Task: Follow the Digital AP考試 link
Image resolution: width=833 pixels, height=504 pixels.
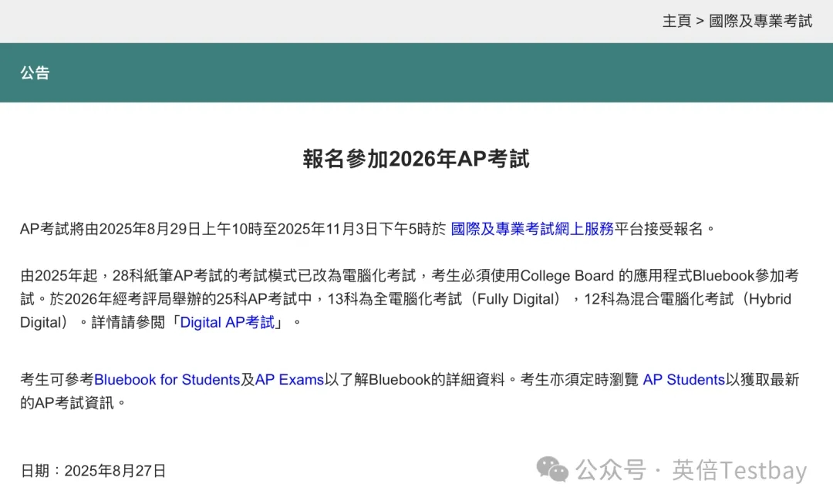Action: pos(228,322)
